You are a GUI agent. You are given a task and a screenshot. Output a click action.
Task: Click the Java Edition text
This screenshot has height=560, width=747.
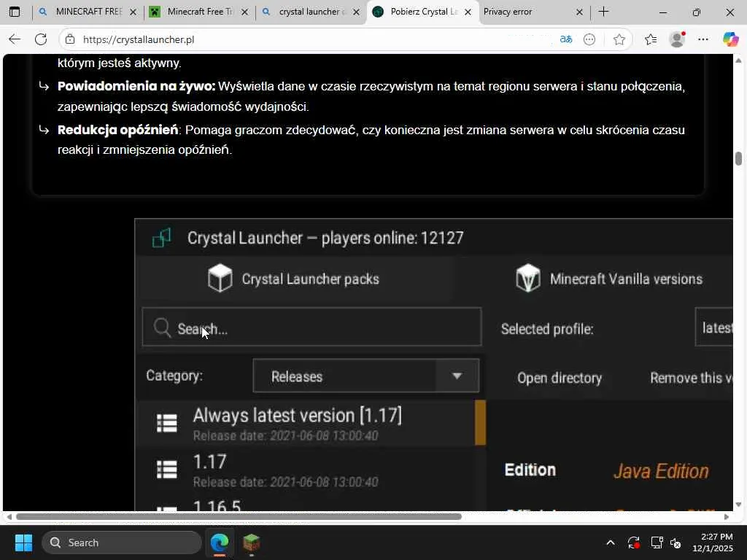661,471
